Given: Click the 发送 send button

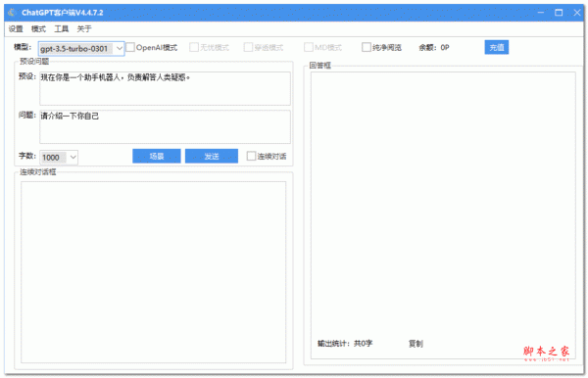Looking at the screenshot, I should point(212,157).
